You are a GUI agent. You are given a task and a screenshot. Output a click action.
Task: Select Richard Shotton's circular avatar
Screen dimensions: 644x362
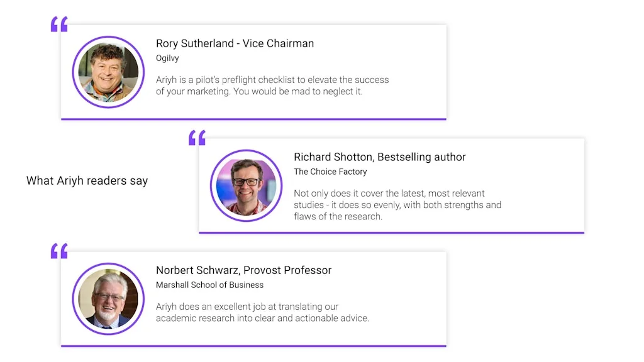(x=246, y=185)
